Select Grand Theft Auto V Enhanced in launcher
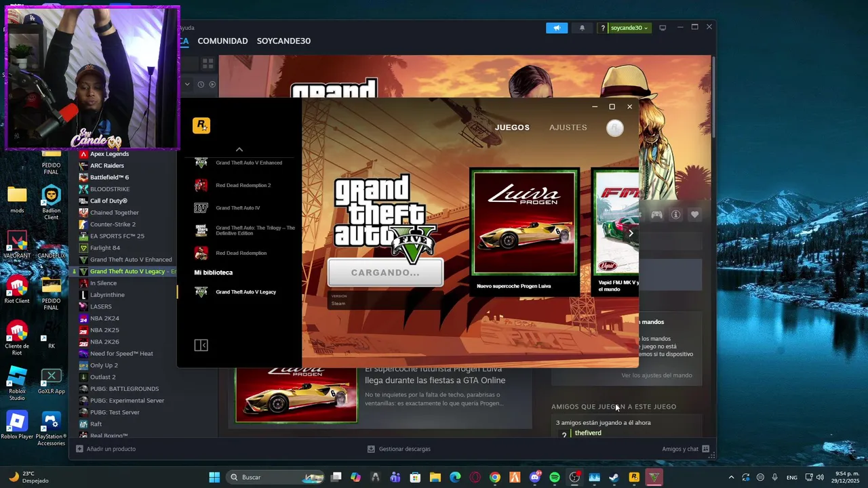Image resolution: width=868 pixels, height=488 pixels. pyautogui.click(x=238, y=163)
